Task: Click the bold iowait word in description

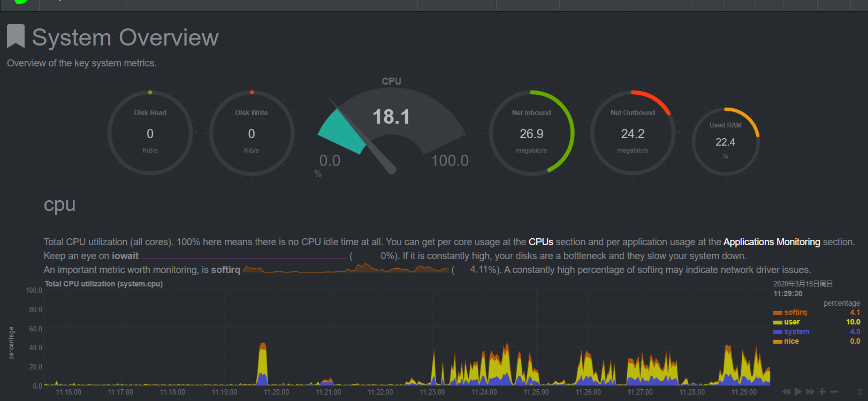Action: (x=125, y=256)
